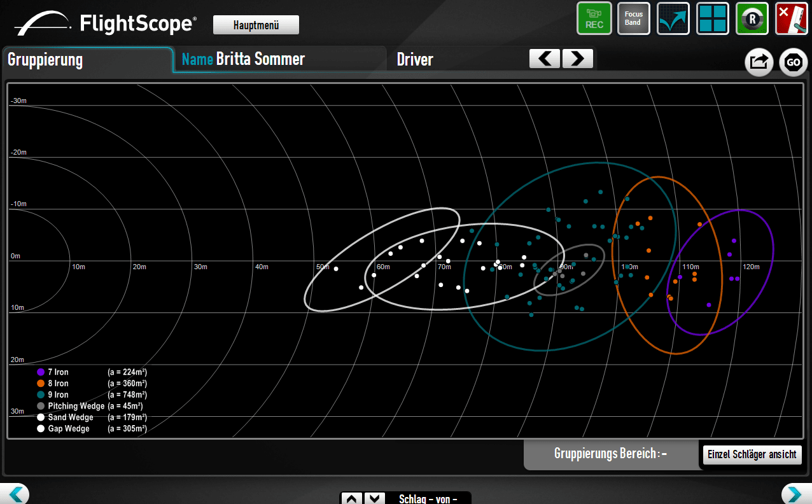This screenshot has width=812, height=504.
Task: Click the 10m distance label on axis
Action: click(78, 267)
